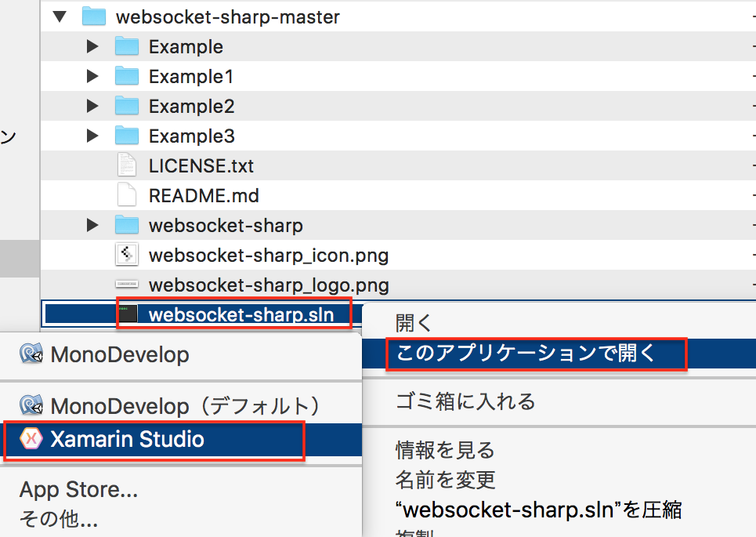
Task: Select the websocket-sharp.sln file name
Action: pos(241,314)
